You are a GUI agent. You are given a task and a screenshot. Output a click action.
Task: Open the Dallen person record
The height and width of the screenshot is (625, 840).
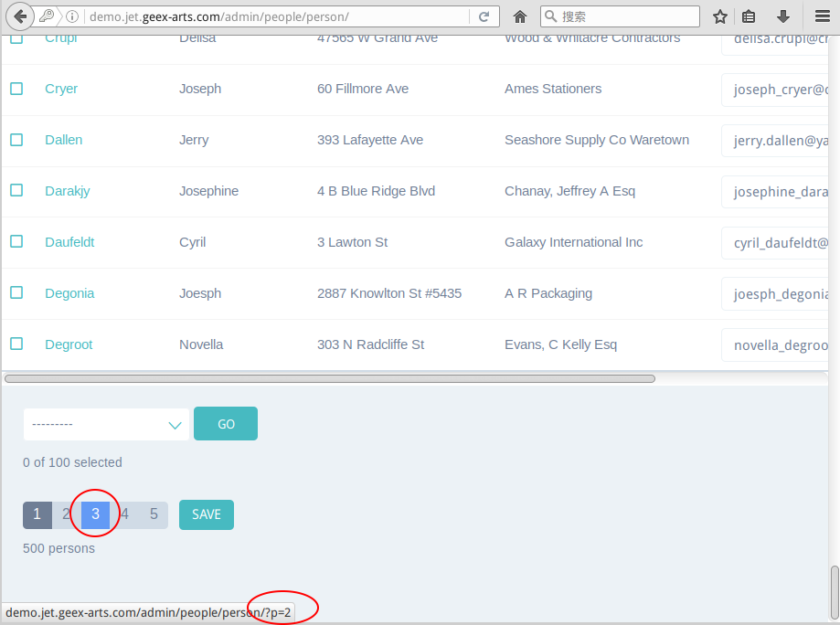point(63,140)
